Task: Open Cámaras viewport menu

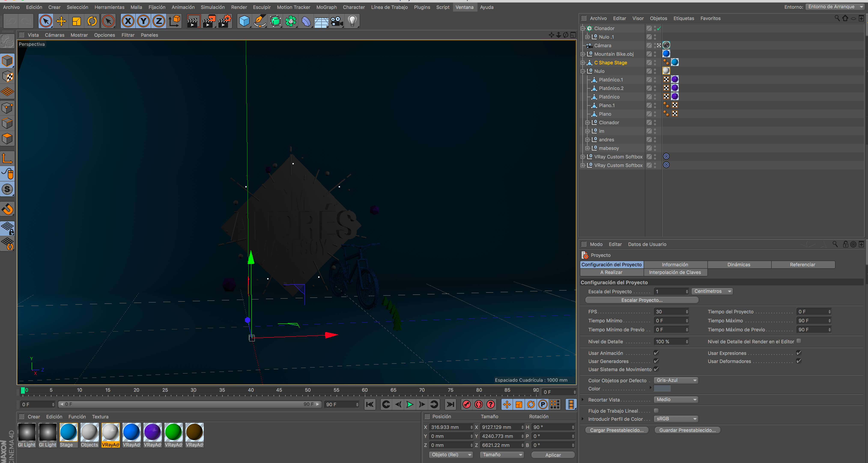Action: (55, 35)
